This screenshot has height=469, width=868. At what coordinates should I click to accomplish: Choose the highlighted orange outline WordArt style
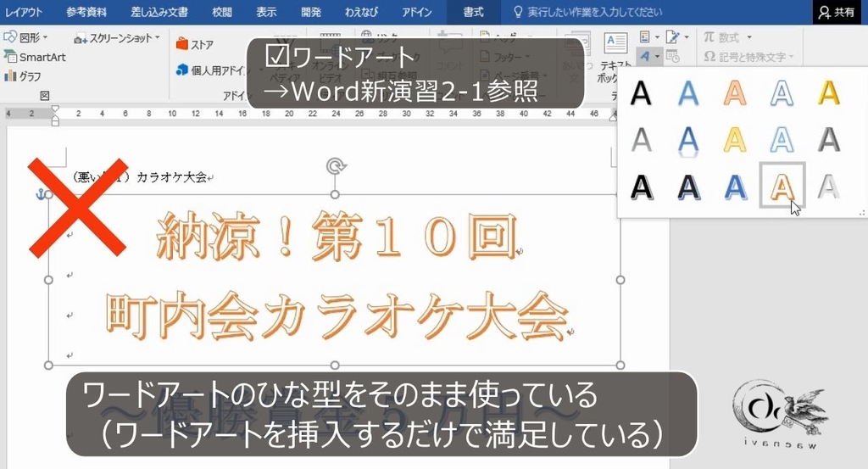tap(782, 186)
